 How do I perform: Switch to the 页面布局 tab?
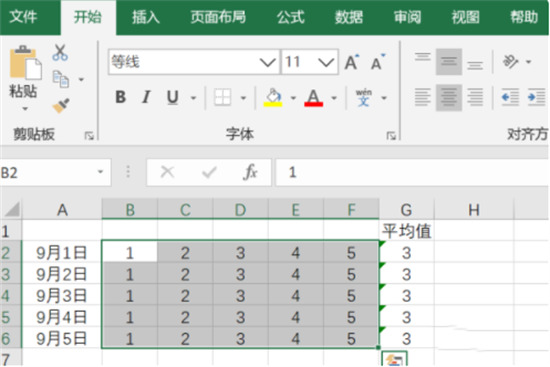click(x=218, y=16)
